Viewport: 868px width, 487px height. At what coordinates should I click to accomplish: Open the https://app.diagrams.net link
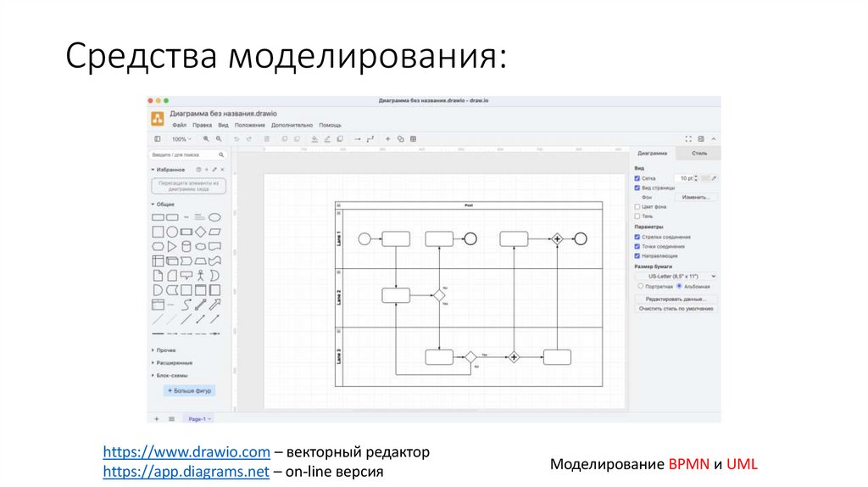tap(186, 472)
